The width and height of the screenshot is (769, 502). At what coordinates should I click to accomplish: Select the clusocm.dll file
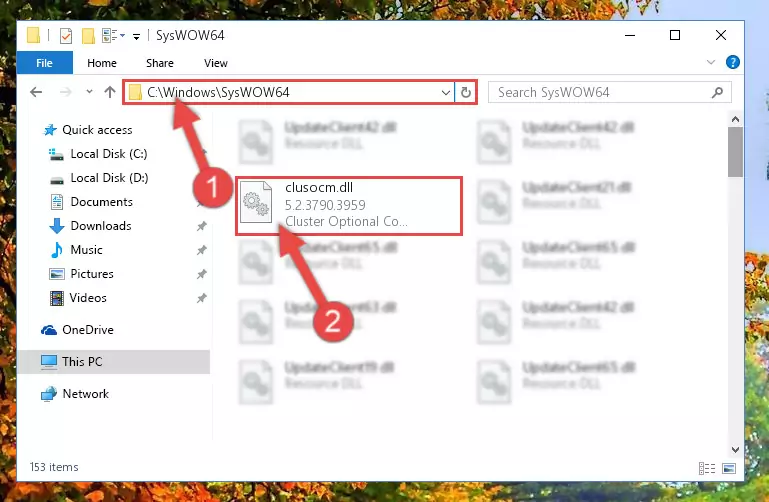(349, 206)
